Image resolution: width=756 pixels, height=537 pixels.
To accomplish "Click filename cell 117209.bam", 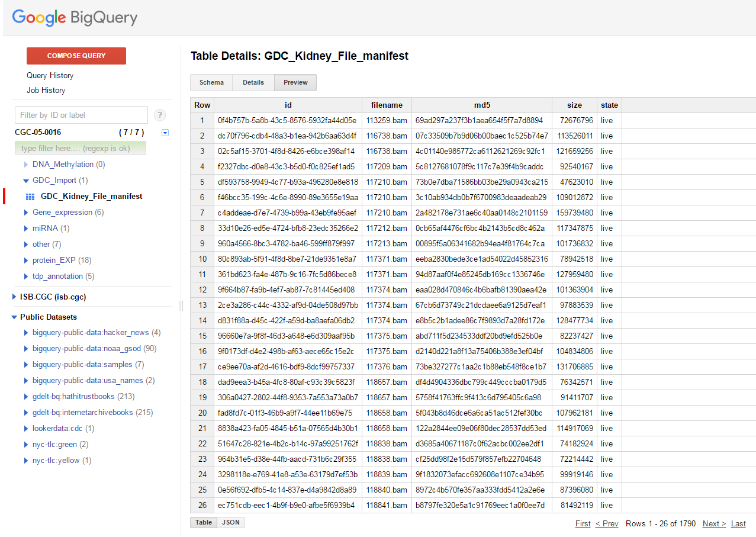I will click(387, 167).
